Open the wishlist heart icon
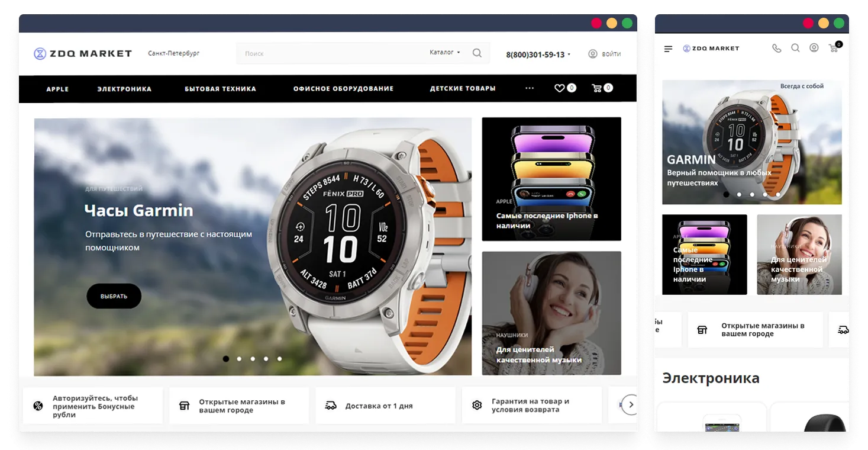 click(559, 88)
